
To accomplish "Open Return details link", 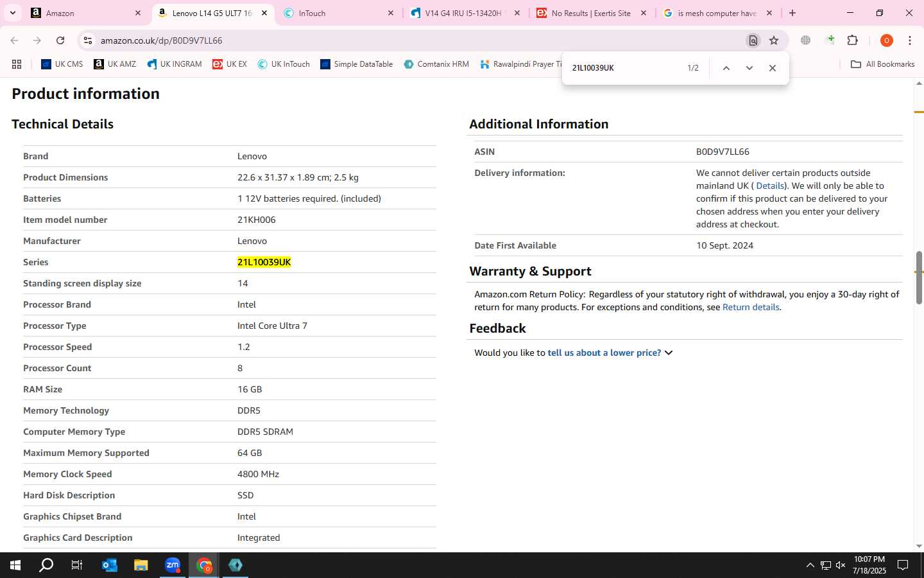I will pos(751,307).
